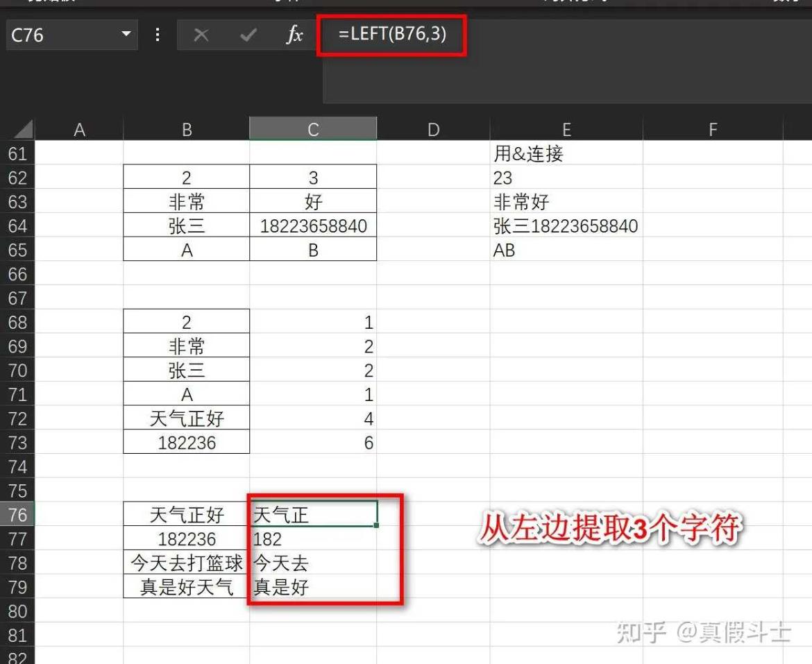Screen dimensions: 812x664
Task: Select column A header
Action: coord(79,129)
